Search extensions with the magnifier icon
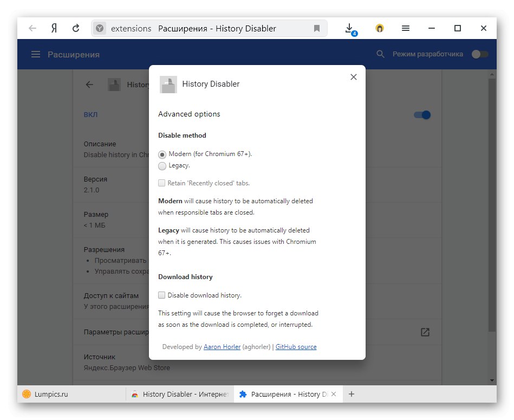 point(380,54)
